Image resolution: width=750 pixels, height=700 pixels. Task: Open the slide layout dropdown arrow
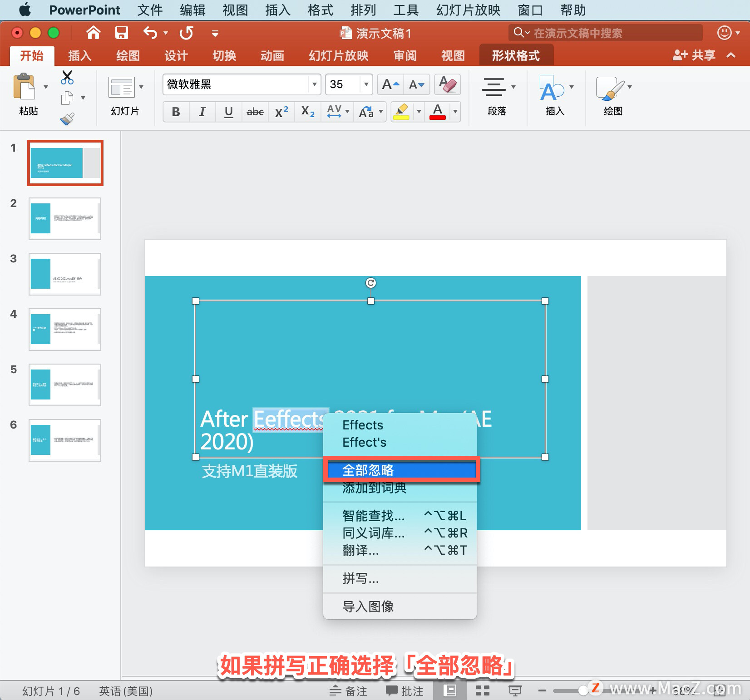(141, 87)
